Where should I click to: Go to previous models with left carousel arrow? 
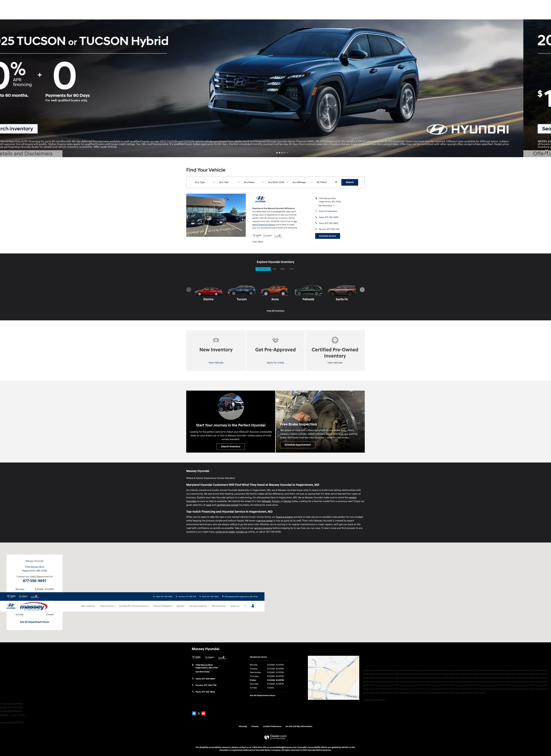click(x=189, y=290)
